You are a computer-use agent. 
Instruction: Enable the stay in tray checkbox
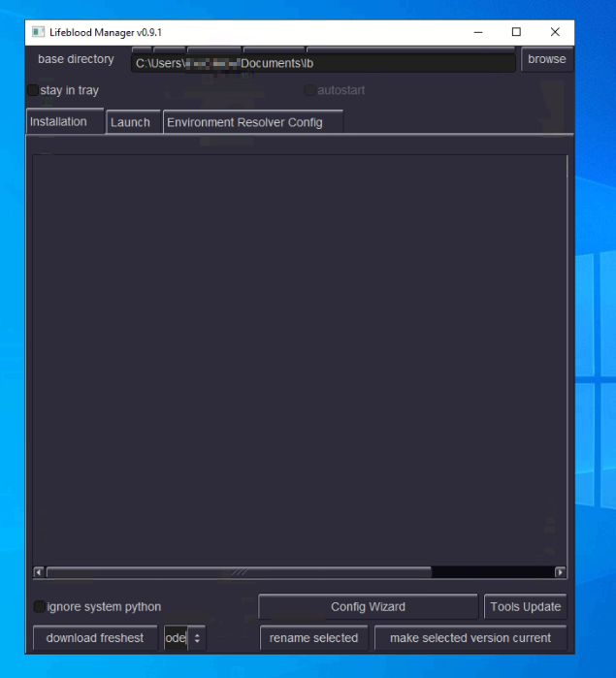click(33, 90)
